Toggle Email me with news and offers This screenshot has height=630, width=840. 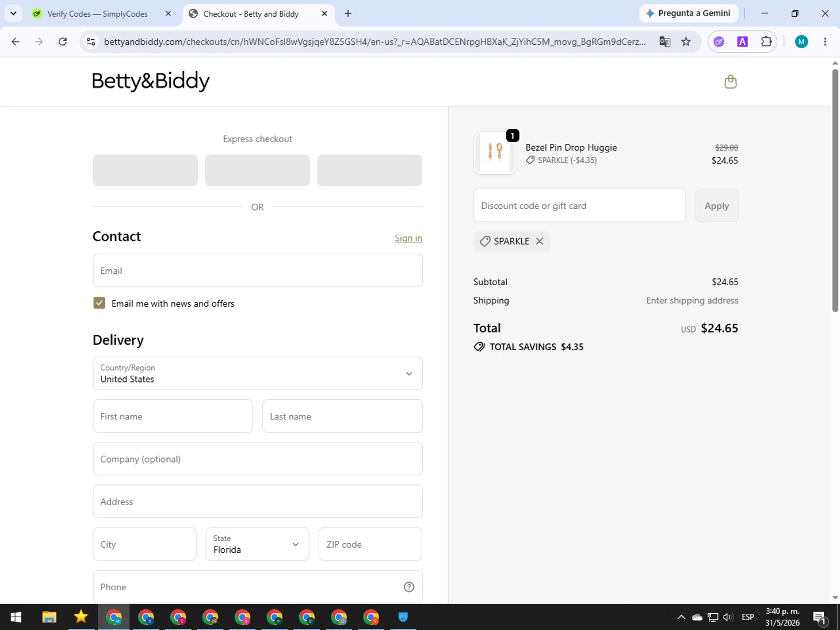click(99, 303)
